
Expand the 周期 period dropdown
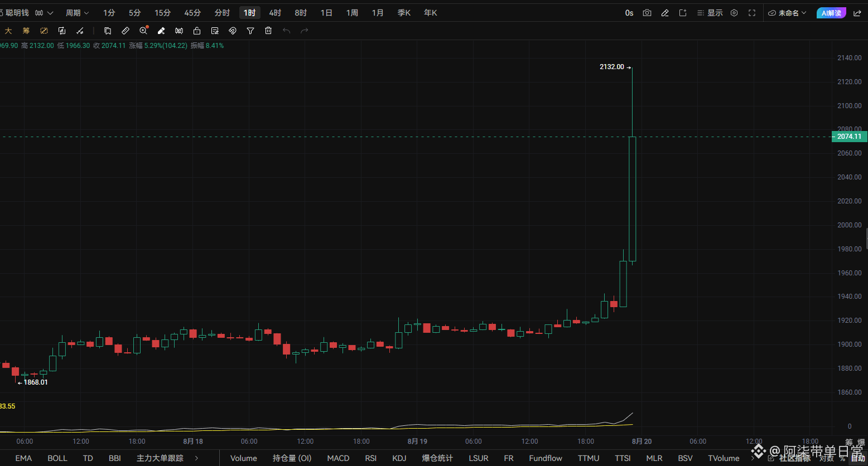click(78, 13)
